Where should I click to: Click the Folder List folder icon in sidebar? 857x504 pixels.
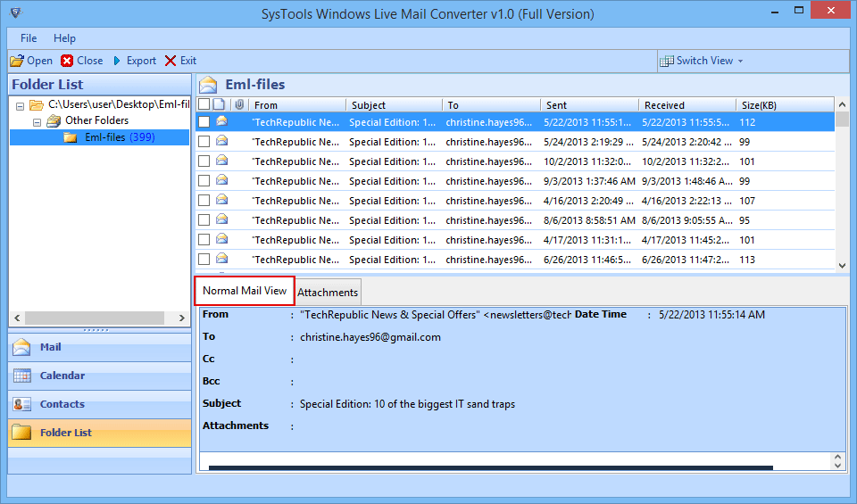tap(21, 432)
